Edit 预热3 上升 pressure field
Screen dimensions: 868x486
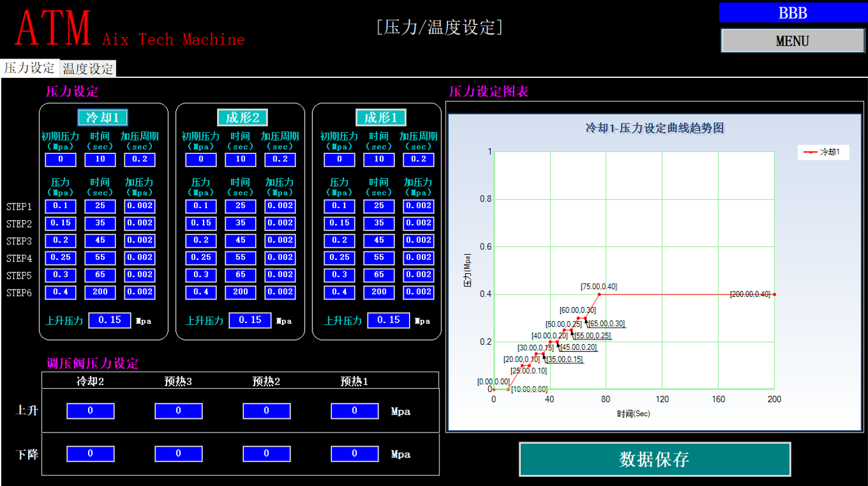tap(177, 411)
